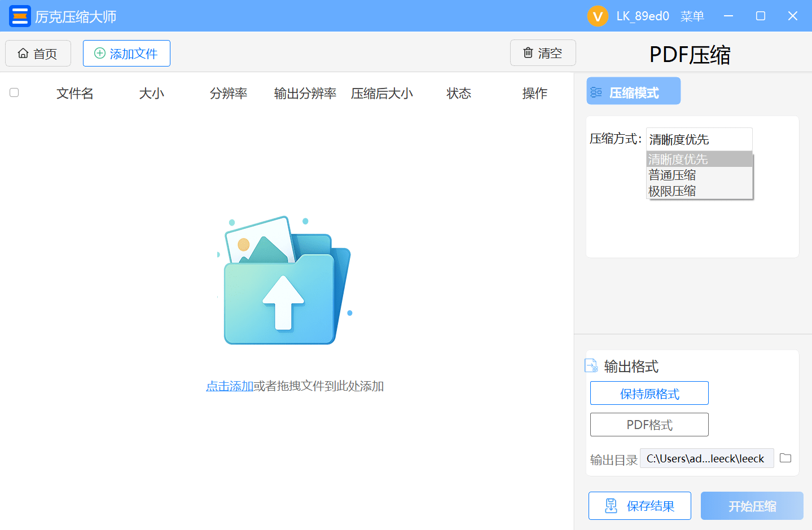
Task: Click the LK_89ed0 username
Action: coord(643,16)
